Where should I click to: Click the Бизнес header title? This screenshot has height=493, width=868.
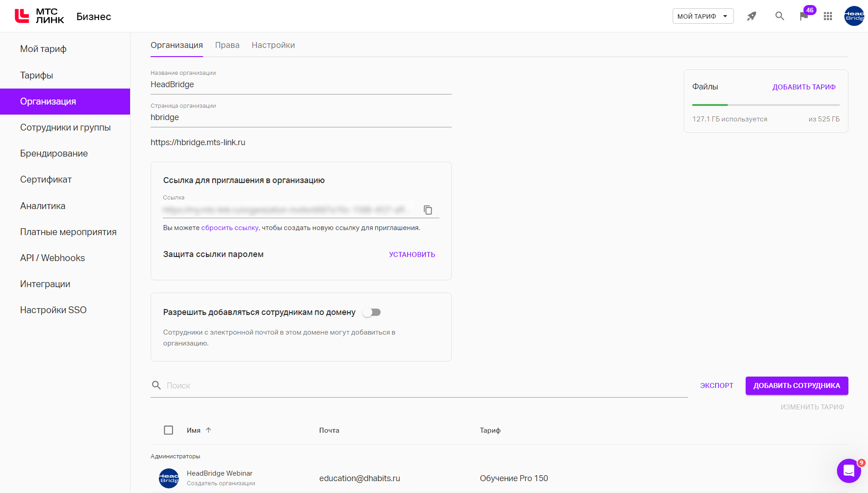point(94,16)
